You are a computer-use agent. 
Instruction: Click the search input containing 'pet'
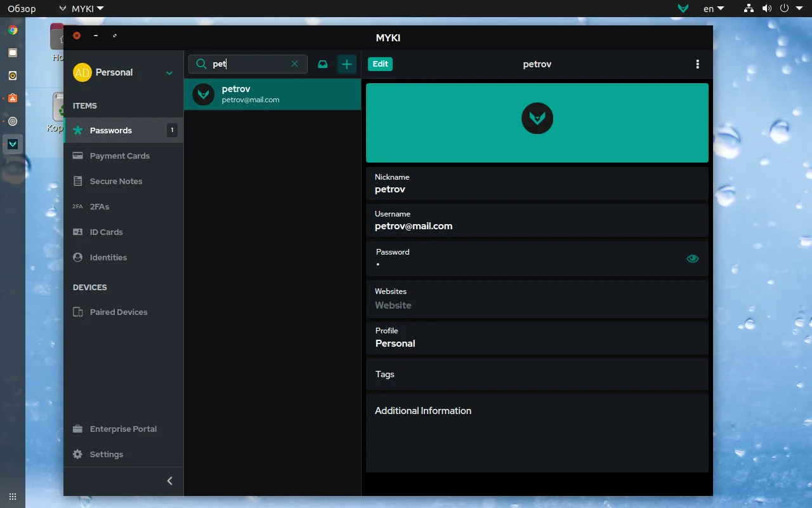pos(248,64)
